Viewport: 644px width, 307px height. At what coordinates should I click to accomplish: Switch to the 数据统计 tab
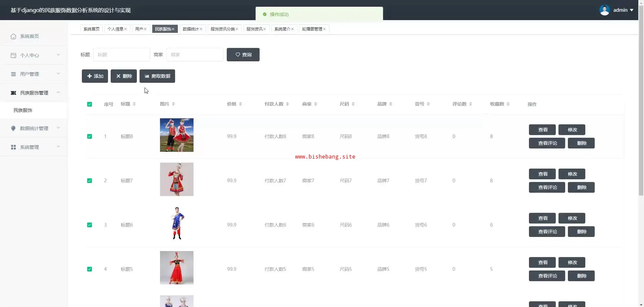pos(191,29)
